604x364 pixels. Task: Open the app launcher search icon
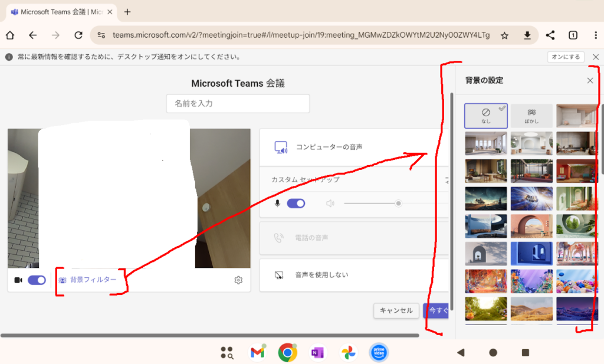(227, 352)
